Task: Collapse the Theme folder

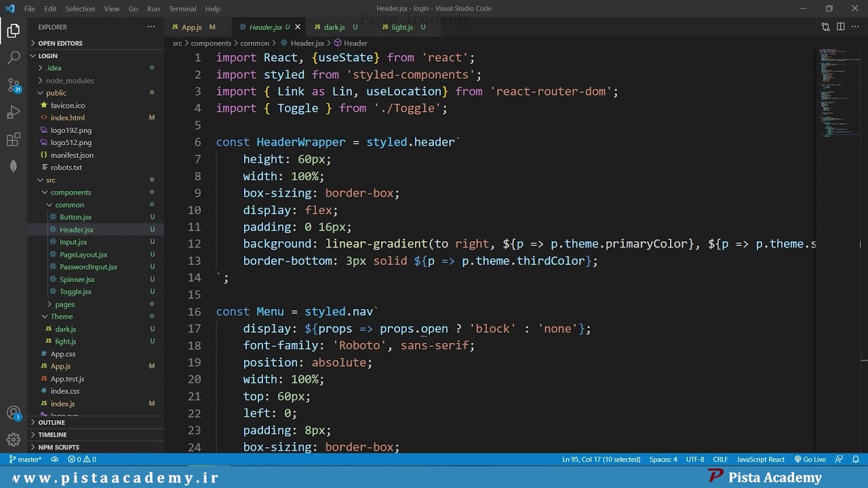Action: pos(96,317)
